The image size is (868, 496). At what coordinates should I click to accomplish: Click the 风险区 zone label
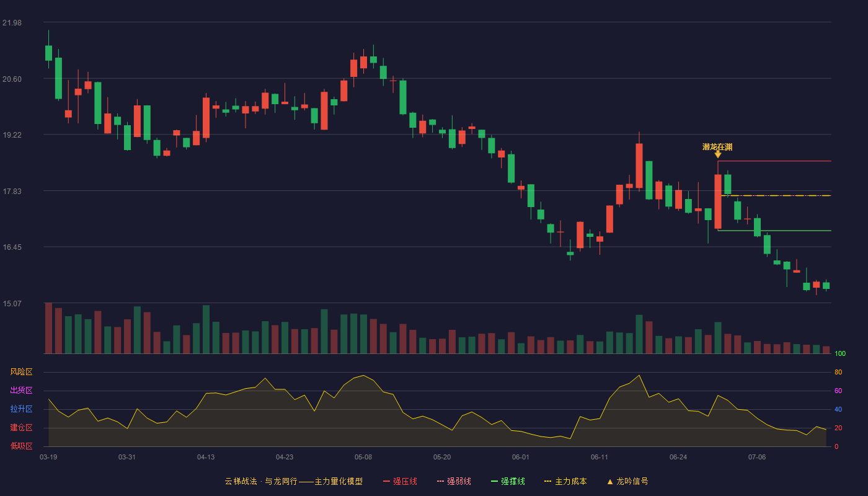pos(21,372)
